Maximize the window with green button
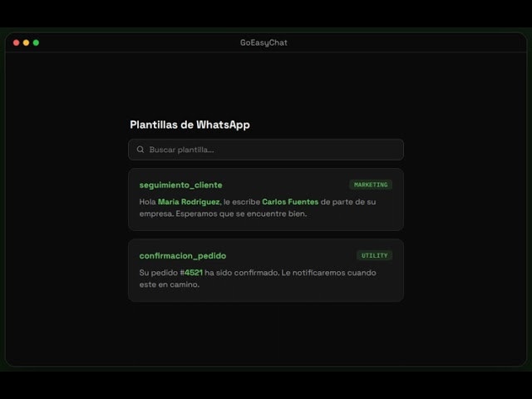Screen dimensions: 532x399 36,42
